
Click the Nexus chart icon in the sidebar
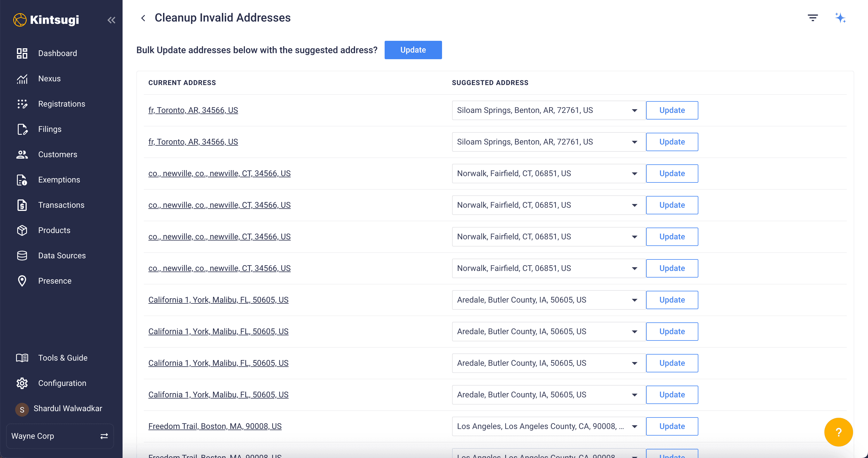click(x=22, y=78)
